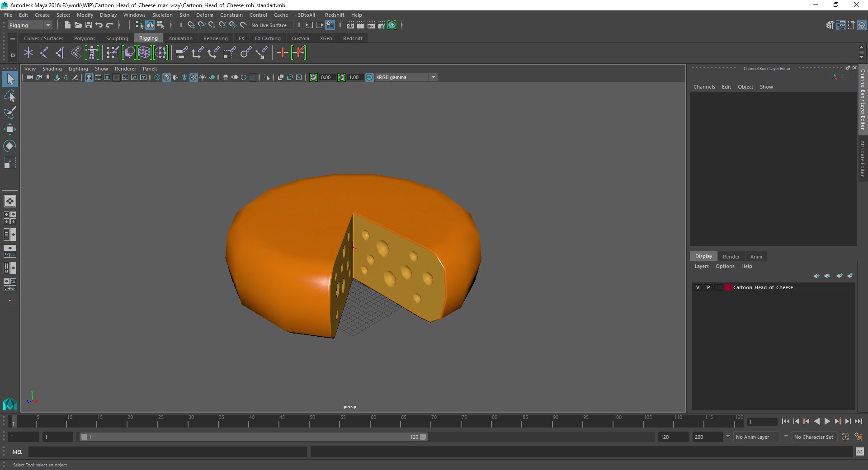This screenshot has width=868, height=470.
Task: Play the animation forward
Action: click(x=827, y=421)
